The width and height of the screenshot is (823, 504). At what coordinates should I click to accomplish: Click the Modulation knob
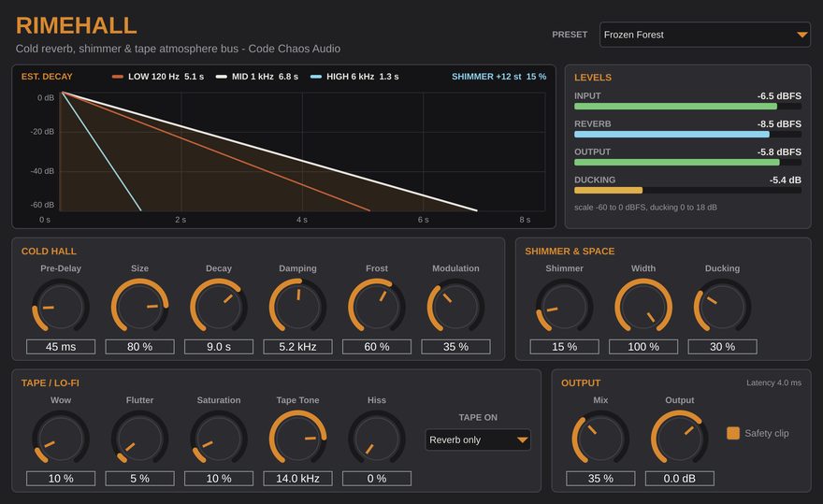click(455, 307)
